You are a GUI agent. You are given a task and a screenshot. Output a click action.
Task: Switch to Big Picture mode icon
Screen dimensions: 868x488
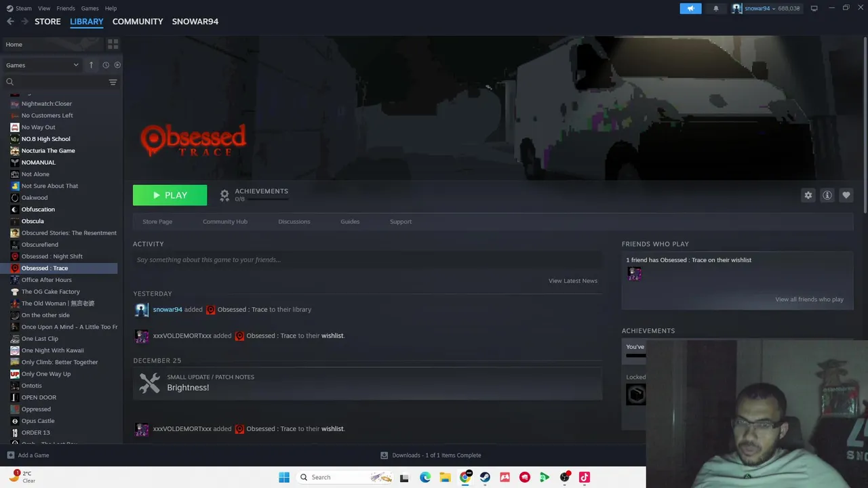pos(814,8)
